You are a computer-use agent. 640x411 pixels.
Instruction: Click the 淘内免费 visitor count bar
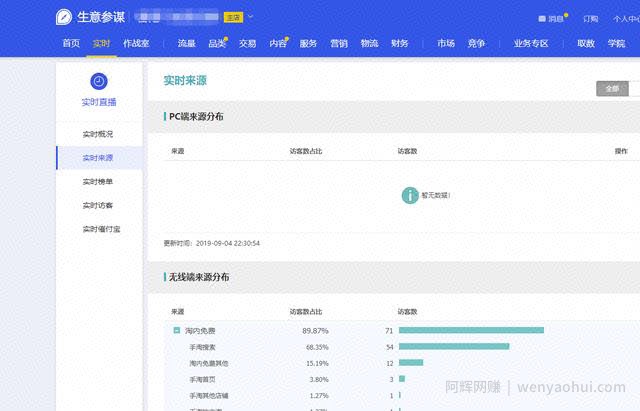(x=471, y=330)
